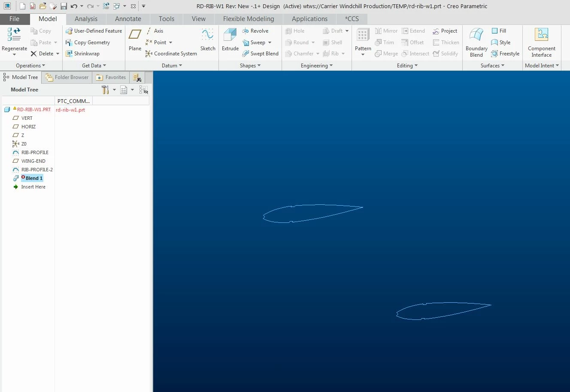Viewport: 570px width, 392px height.
Task: Go to the Flexible Modeling tab
Action: coord(249,19)
